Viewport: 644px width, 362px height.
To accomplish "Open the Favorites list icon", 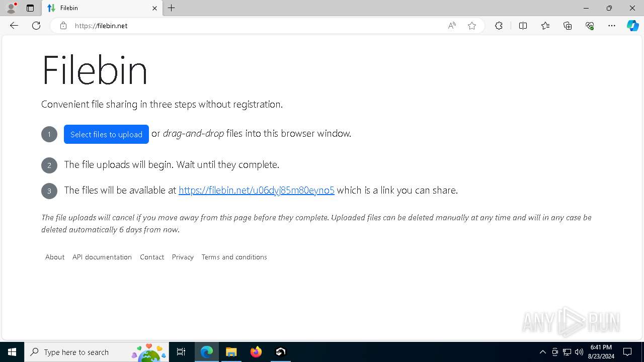I will [x=545, y=26].
